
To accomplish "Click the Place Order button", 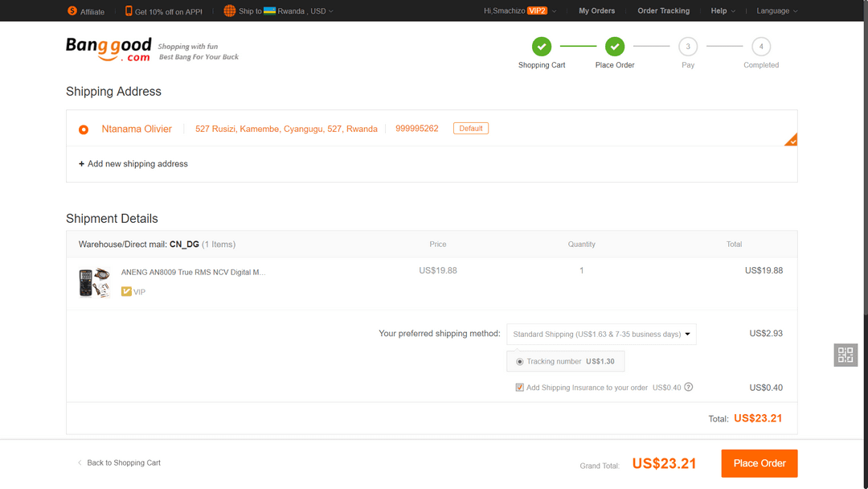I will click(x=759, y=463).
